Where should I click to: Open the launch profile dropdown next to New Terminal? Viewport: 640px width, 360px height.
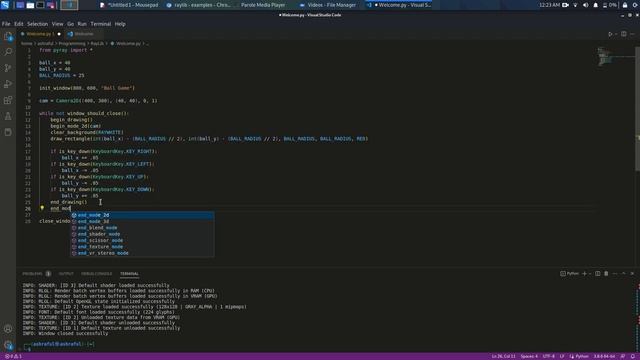[590, 273]
